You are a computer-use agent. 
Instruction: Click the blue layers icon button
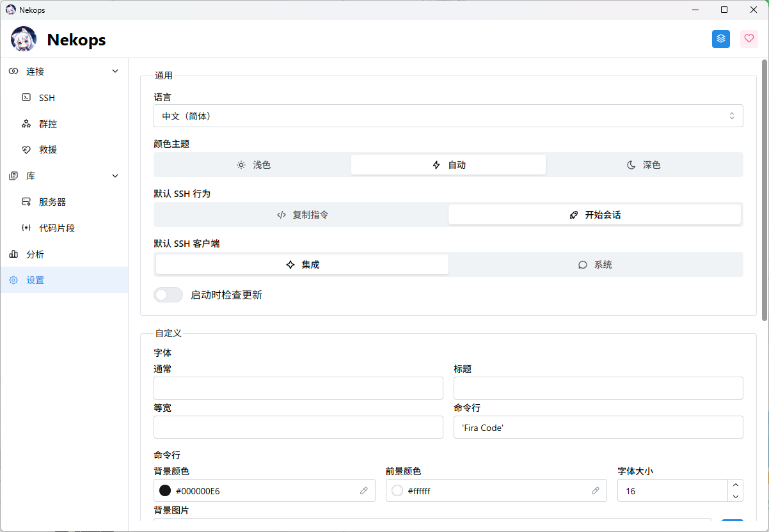(x=721, y=39)
